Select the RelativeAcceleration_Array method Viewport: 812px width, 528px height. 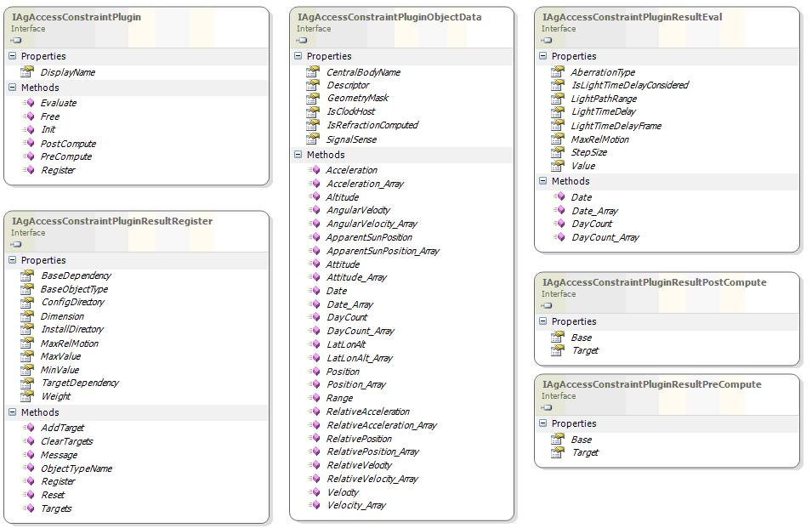tap(381, 425)
